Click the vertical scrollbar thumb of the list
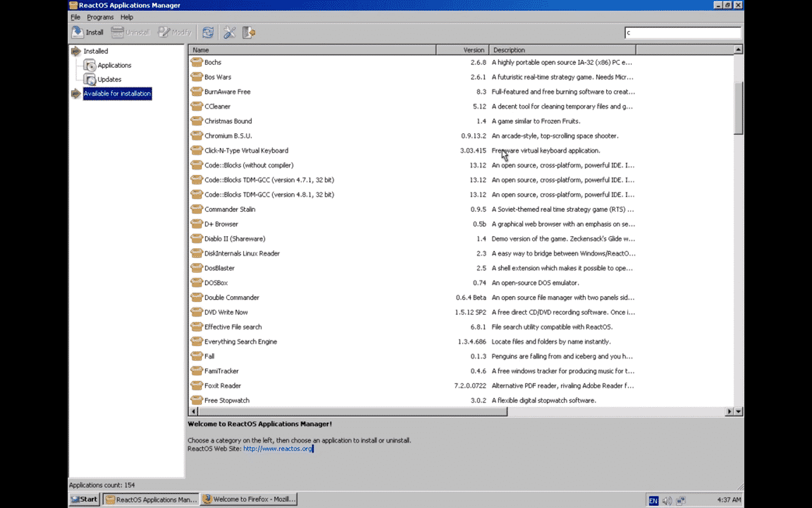 [x=738, y=108]
